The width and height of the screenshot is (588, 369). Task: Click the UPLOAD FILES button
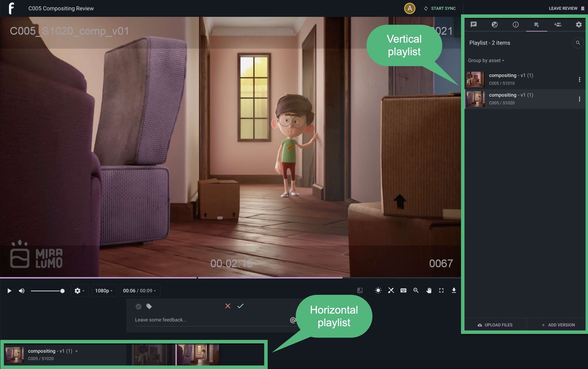pos(495,325)
